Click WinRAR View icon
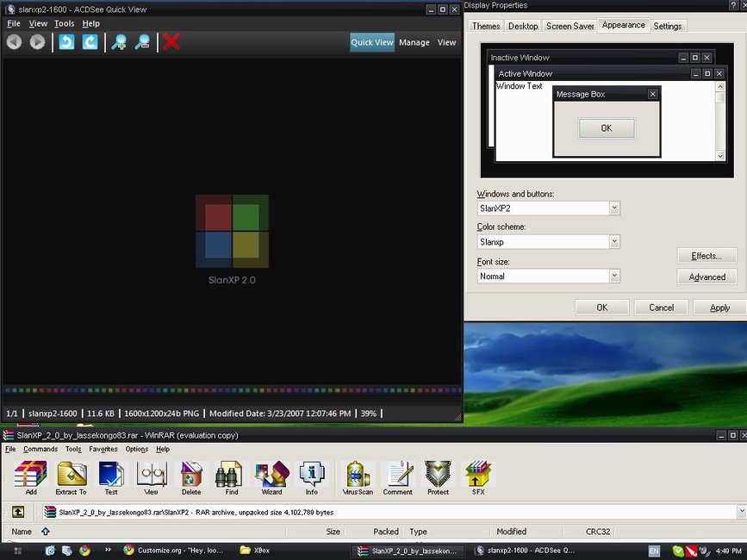This screenshot has width=747, height=560. (x=151, y=478)
